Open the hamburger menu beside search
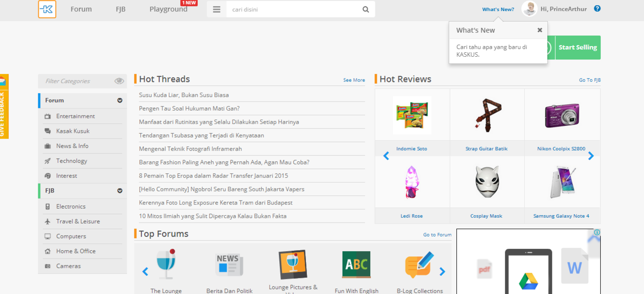The height and width of the screenshot is (294, 644). point(216,9)
